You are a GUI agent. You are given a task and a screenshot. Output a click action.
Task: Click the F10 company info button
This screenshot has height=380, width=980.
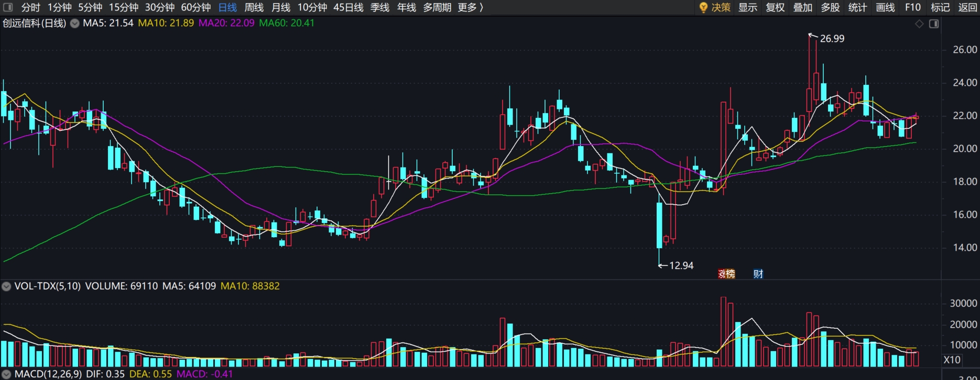913,7
